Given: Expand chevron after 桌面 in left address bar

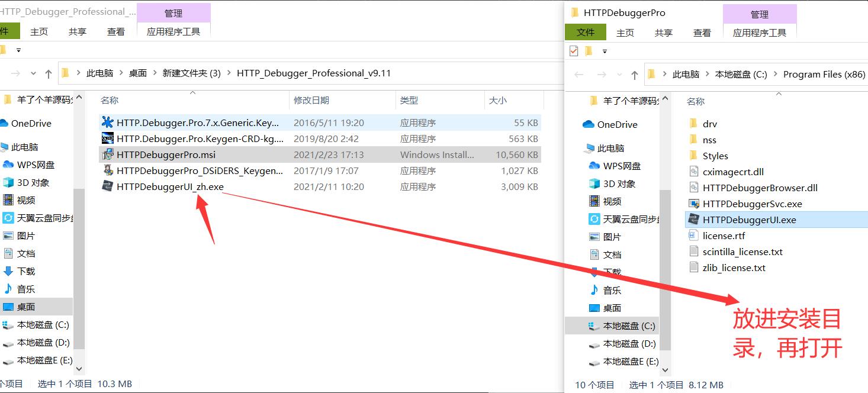Looking at the screenshot, I should [155, 73].
